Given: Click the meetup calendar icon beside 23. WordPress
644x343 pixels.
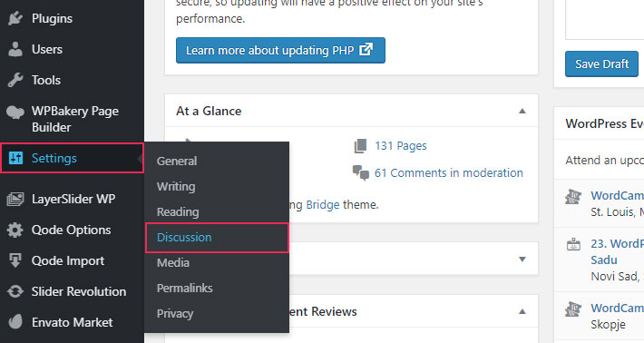Looking at the screenshot, I should pyautogui.click(x=573, y=244).
